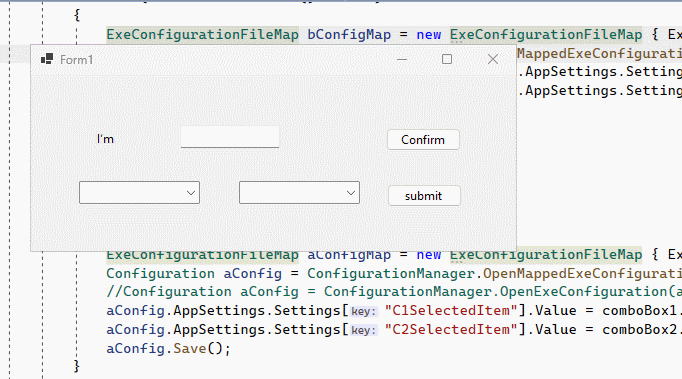The width and height of the screenshot is (682, 379).
Task: Click the submit button in Form1
Action: pyautogui.click(x=424, y=196)
